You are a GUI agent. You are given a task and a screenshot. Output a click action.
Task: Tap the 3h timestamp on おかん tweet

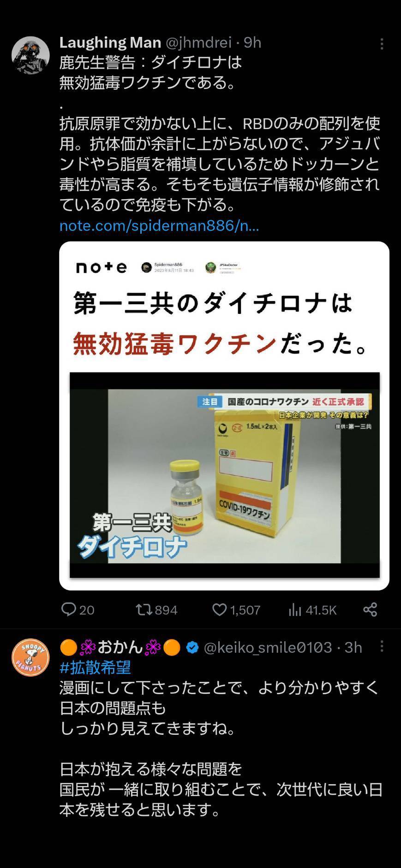(x=353, y=648)
